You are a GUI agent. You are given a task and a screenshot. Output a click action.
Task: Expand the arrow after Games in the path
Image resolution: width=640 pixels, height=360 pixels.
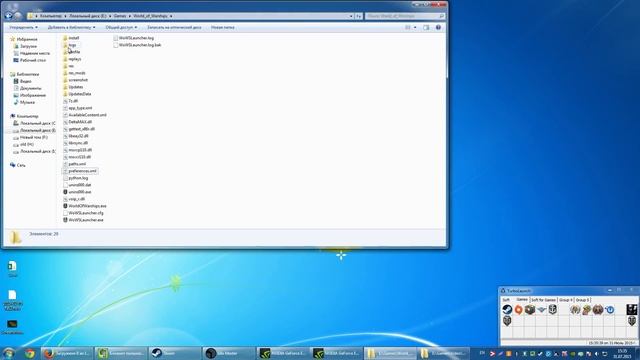(x=130, y=16)
